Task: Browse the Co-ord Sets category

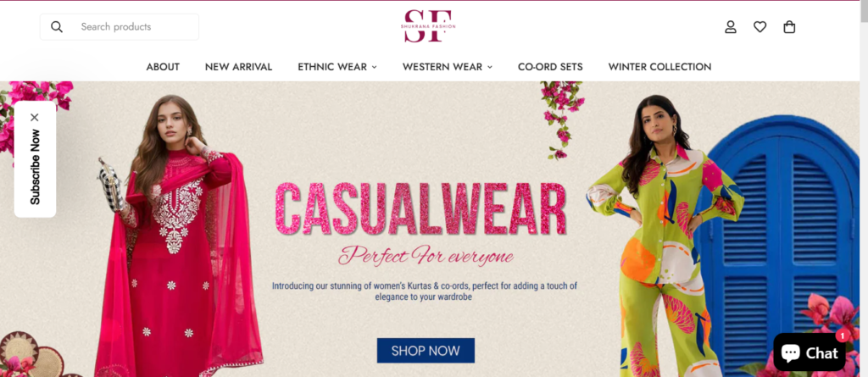Action: [x=550, y=66]
